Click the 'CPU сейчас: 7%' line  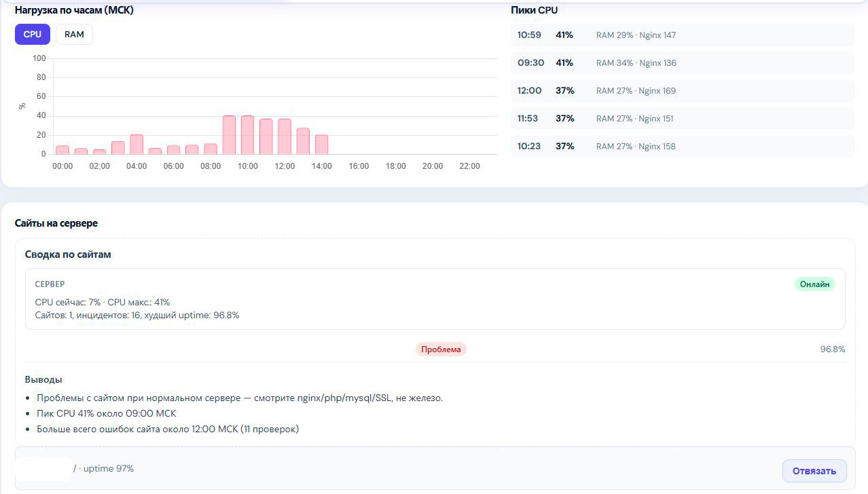pos(103,303)
